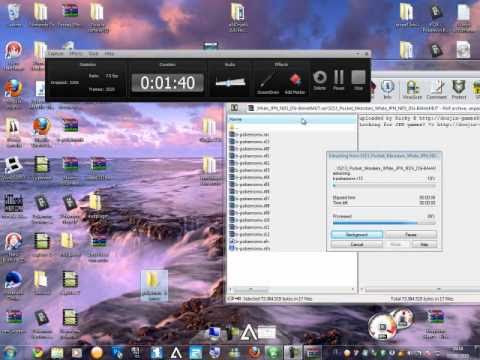Open the Capture menu in the recorder

coord(56,54)
